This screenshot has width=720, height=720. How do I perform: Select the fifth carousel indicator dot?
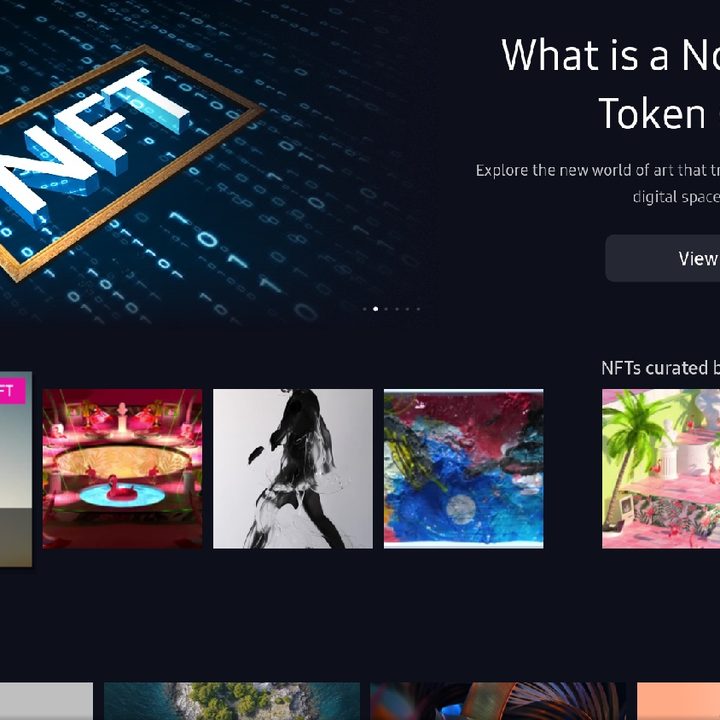[x=408, y=309]
